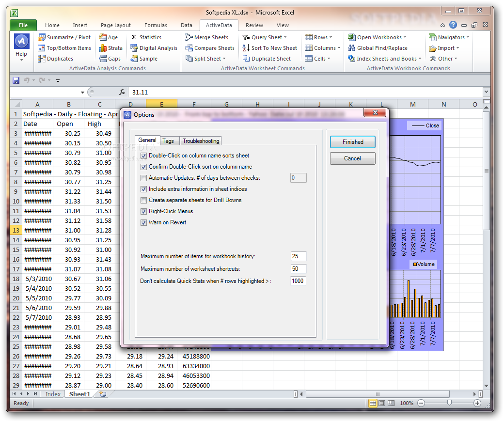Click the zoom slider handle
This screenshot has height=422, width=504.
click(x=449, y=403)
